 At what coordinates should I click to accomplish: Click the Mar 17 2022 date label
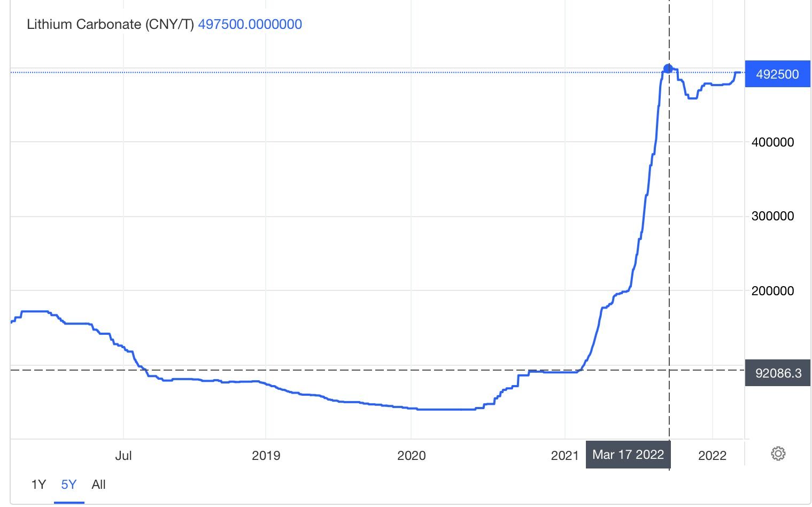pos(628,455)
